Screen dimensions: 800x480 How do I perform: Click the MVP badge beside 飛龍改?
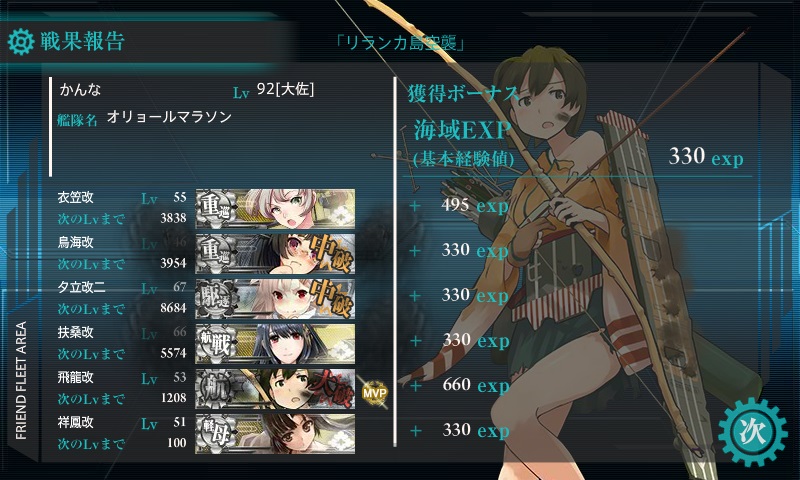374,392
